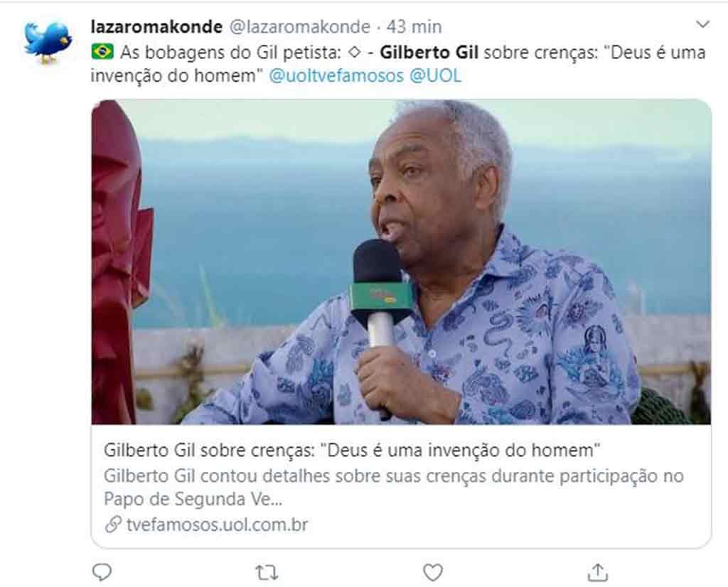Click the link chain icon beside tvefamosos.uol.com.br

click(113, 524)
